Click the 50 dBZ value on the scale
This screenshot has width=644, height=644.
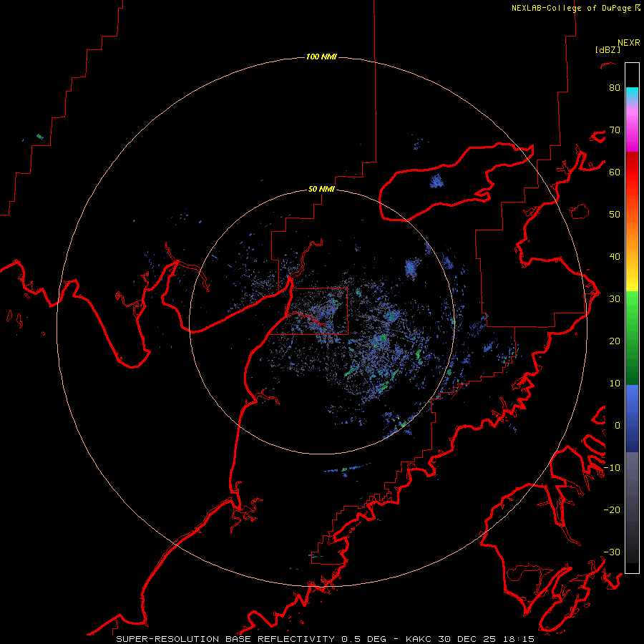click(x=615, y=215)
